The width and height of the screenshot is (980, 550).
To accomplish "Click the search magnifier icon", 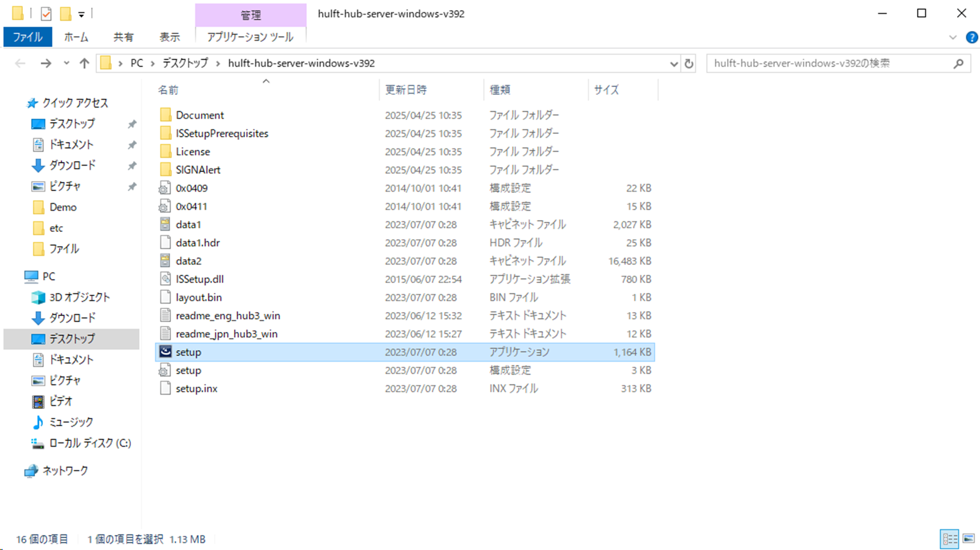I will pyautogui.click(x=958, y=64).
